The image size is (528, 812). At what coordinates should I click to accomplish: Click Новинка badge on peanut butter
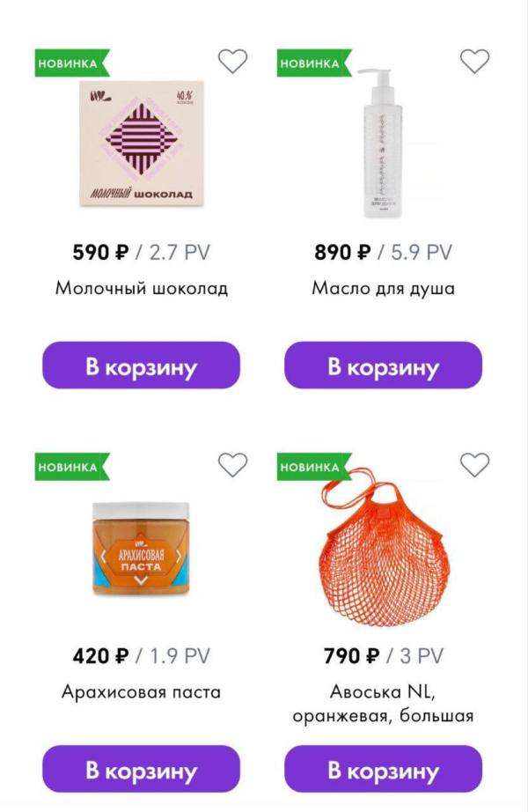pyautogui.click(x=70, y=467)
